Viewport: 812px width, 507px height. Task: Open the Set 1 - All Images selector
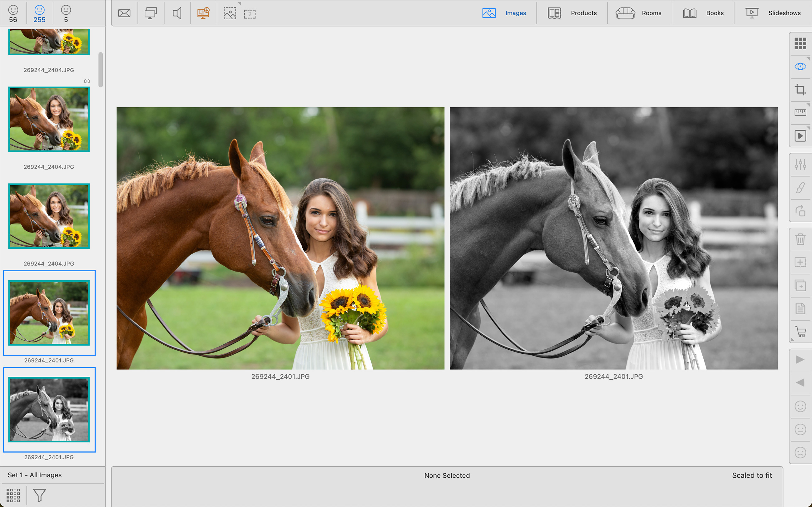[x=35, y=475]
